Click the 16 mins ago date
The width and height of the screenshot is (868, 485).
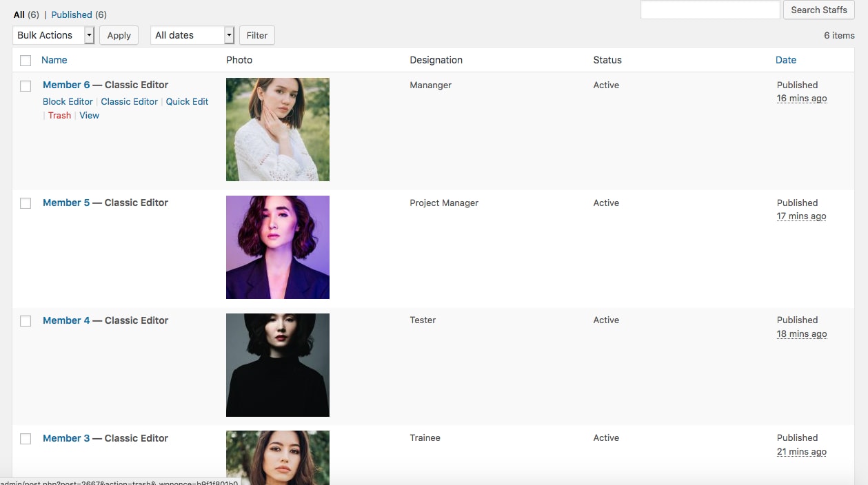(802, 98)
